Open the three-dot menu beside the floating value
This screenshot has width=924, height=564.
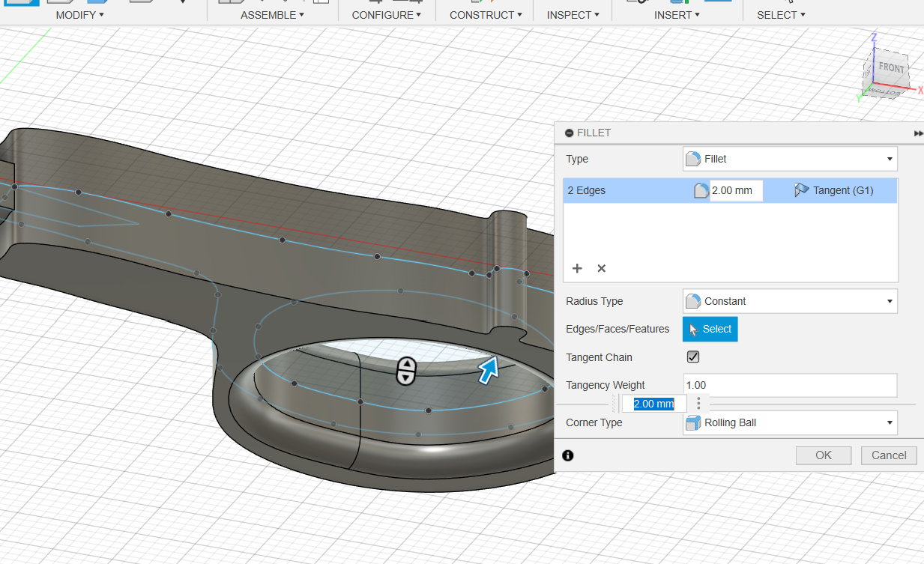click(x=698, y=404)
